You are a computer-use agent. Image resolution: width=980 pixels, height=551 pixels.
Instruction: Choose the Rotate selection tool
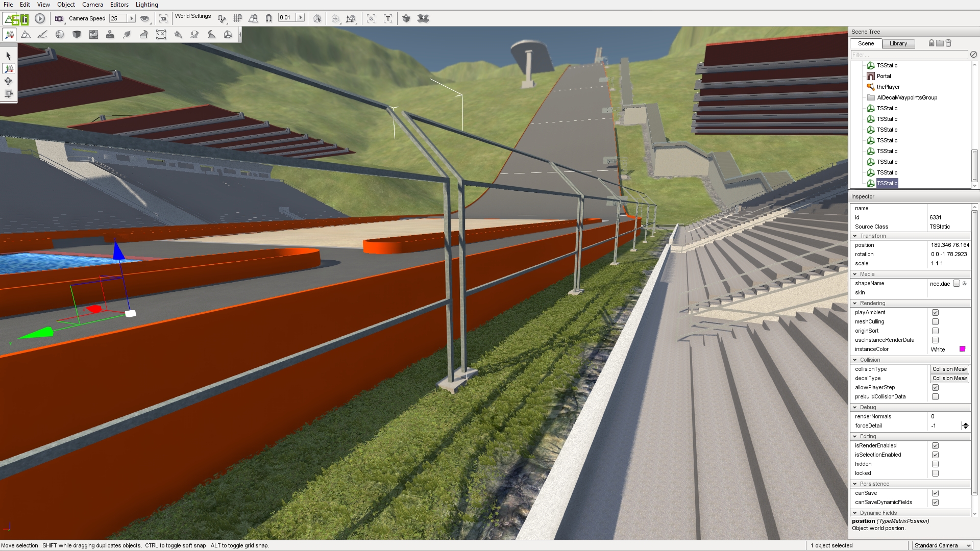(9, 81)
